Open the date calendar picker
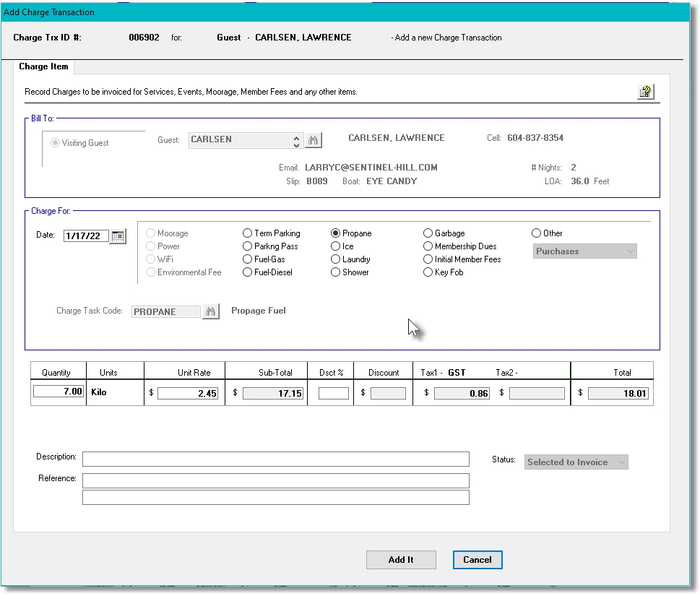The width and height of the screenshot is (700, 596). (118, 236)
